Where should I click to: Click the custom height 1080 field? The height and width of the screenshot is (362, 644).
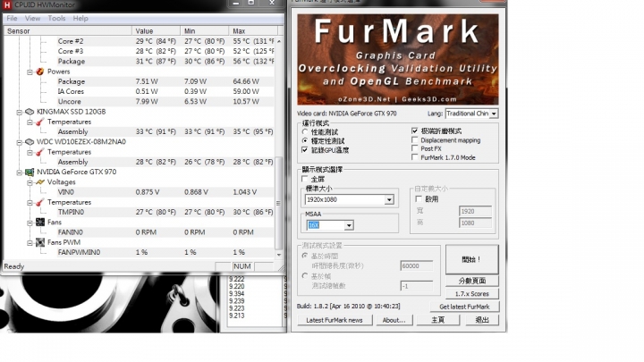(x=475, y=223)
